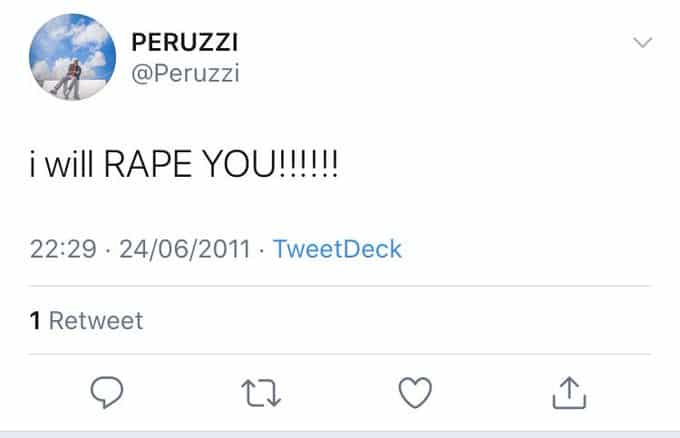
Task: Click the 24/06/2011 date
Action: [184, 249]
